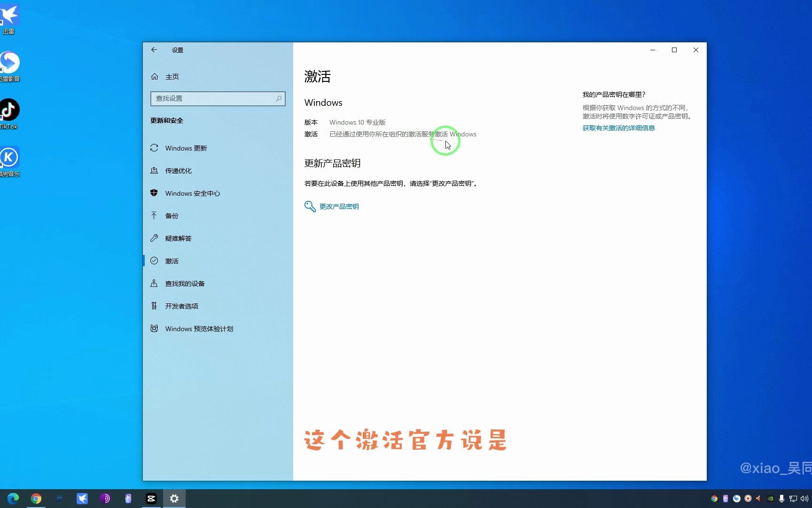Select 激活 in the sidebar
The image size is (812, 508).
[x=218, y=261]
